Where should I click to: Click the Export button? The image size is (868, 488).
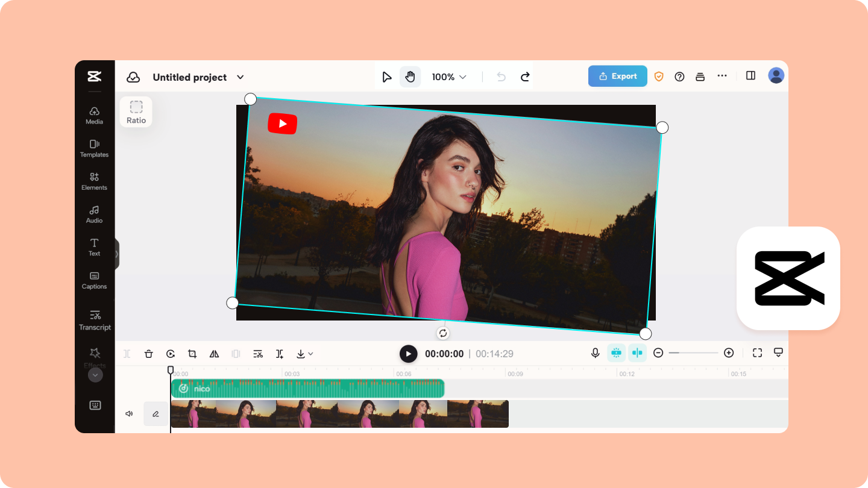(617, 76)
